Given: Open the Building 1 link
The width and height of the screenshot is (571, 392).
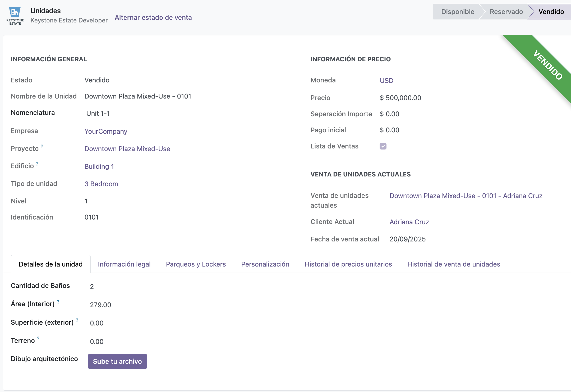Looking at the screenshot, I should (x=99, y=166).
